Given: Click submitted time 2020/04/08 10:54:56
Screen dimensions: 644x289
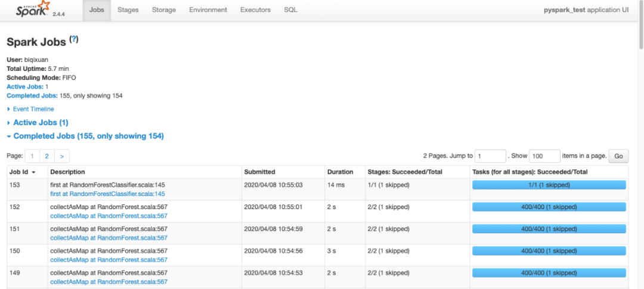Looking at the screenshot, I should (x=273, y=251).
